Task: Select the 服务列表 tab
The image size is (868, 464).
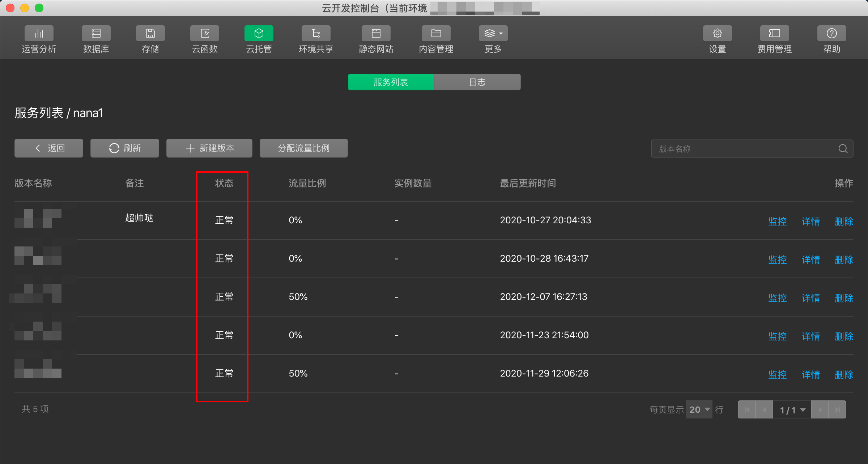Action: point(391,82)
